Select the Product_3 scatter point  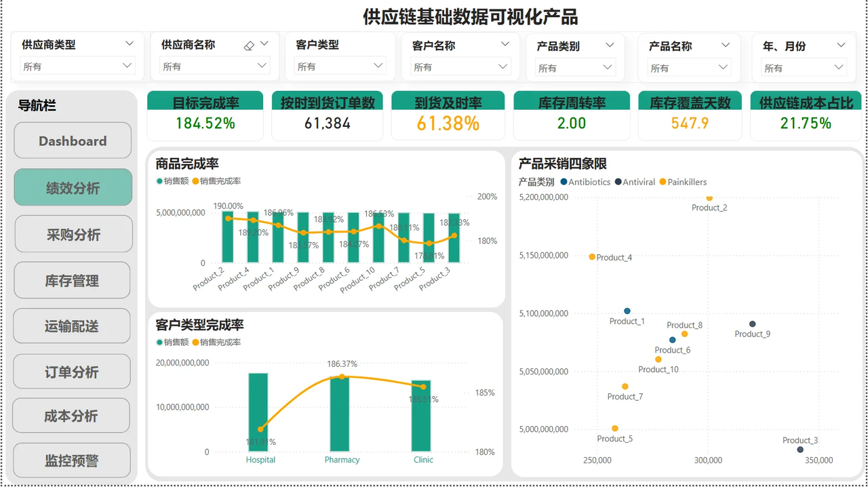pos(800,450)
